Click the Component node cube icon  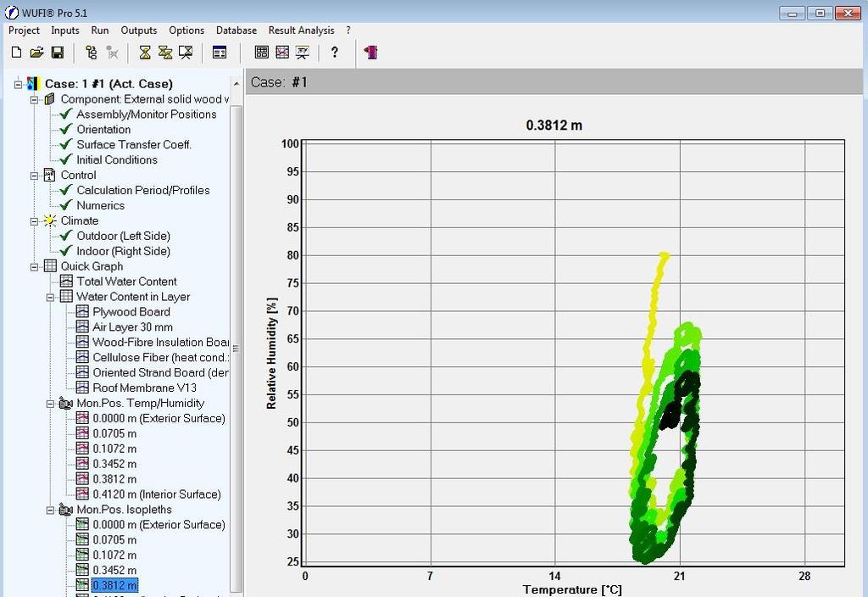tap(50, 99)
